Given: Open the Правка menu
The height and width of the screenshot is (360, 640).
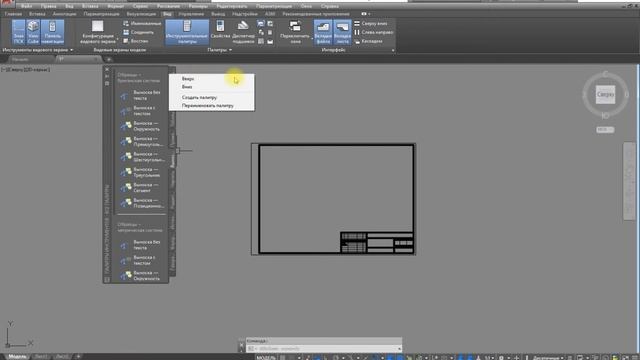Looking at the screenshot, I should pyautogui.click(x=48, y=6).
